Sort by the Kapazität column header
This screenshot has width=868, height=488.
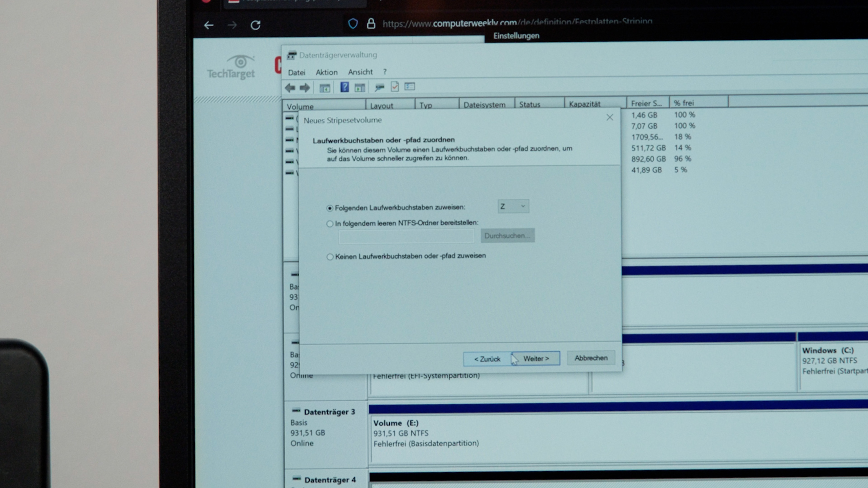tap(595, 103)
